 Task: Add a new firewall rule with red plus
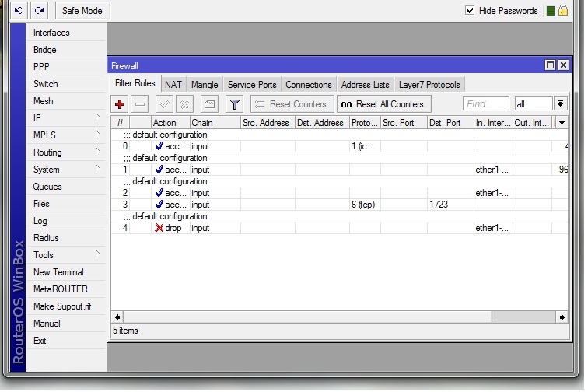(x=120, y=104)
